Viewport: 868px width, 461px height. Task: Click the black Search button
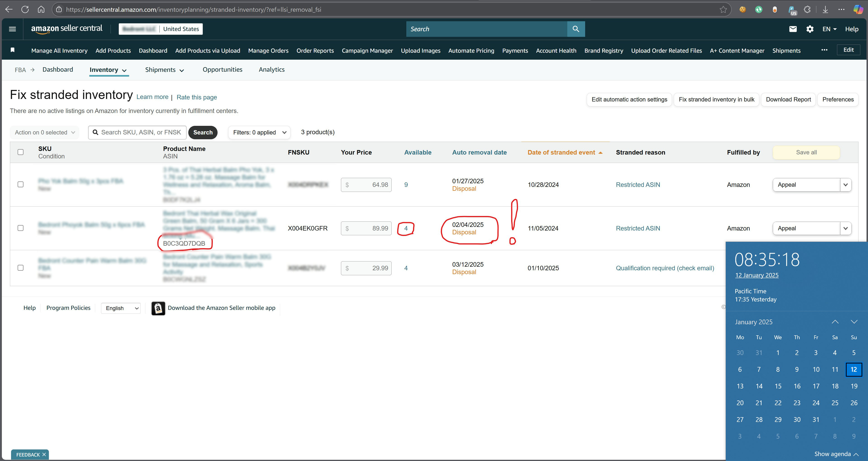click(x=203, y=132)
